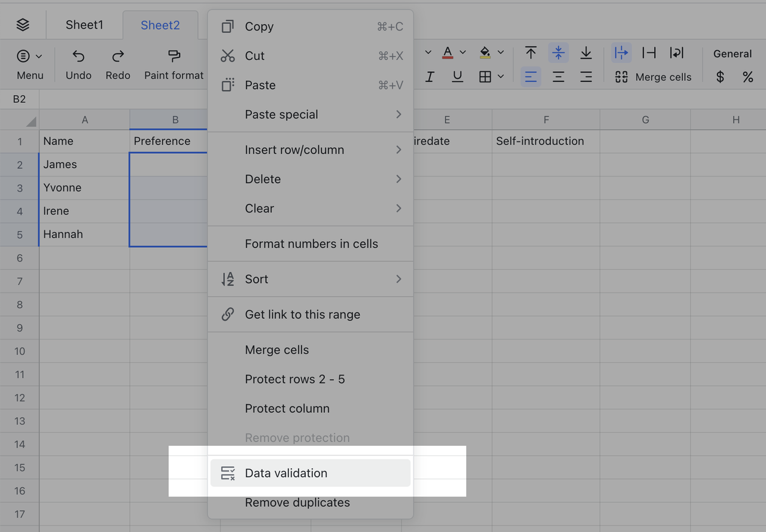Enable text wrap in cells

[676, 53]
